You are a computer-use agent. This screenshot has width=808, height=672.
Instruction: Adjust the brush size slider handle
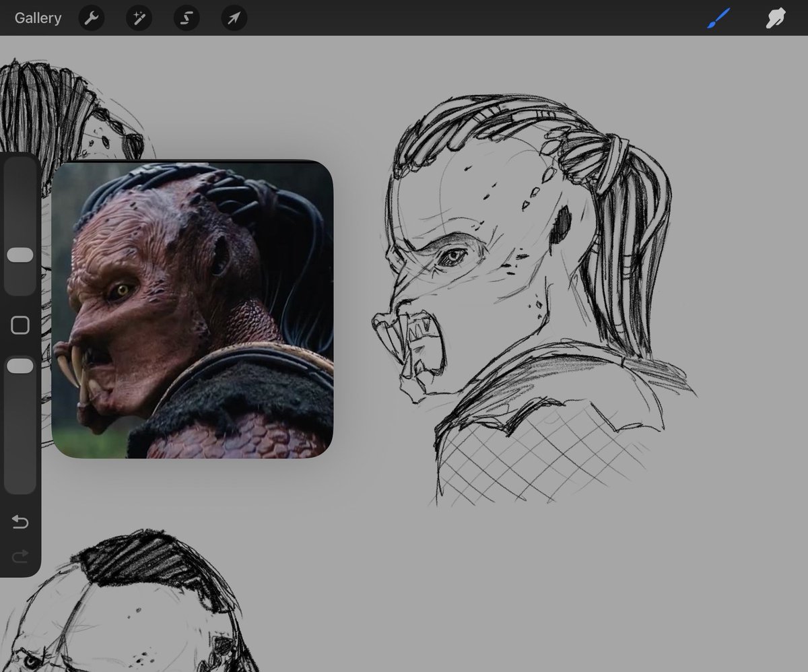(x=20, y=255)
